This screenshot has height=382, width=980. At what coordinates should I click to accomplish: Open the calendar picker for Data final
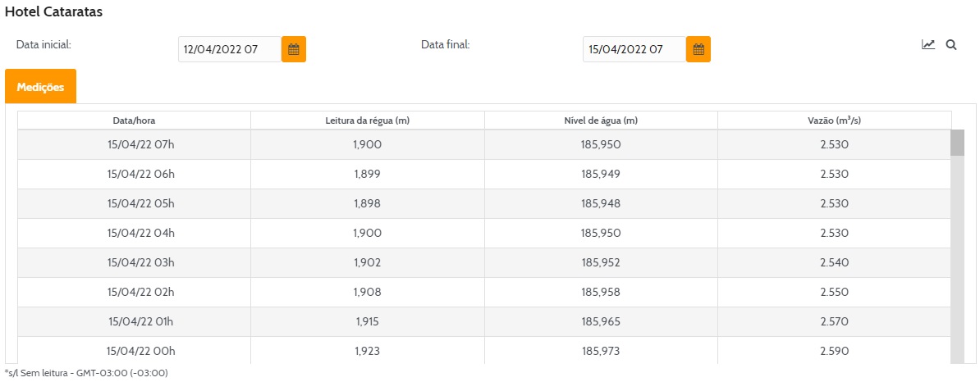click(698, 49)
